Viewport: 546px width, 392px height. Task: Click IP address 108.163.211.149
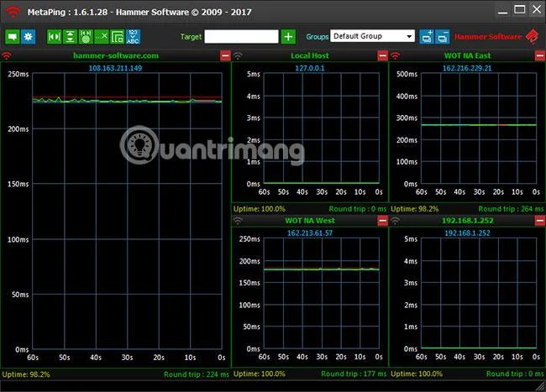point(115,68)
